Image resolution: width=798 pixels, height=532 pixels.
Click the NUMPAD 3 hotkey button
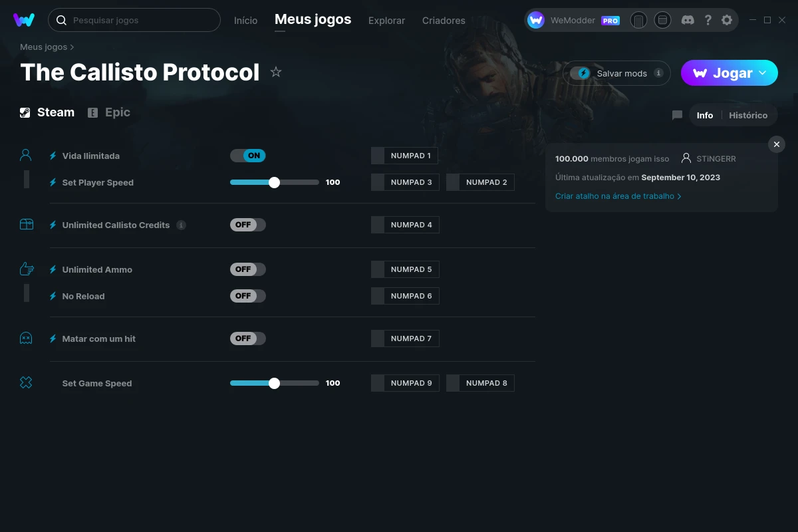[x=405, y=182]
